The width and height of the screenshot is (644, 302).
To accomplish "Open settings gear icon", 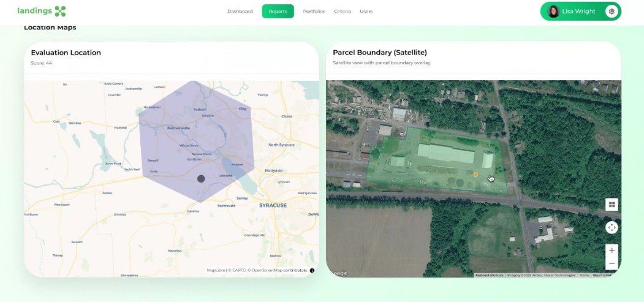I will pyautogui.click(x=612, y=12).
